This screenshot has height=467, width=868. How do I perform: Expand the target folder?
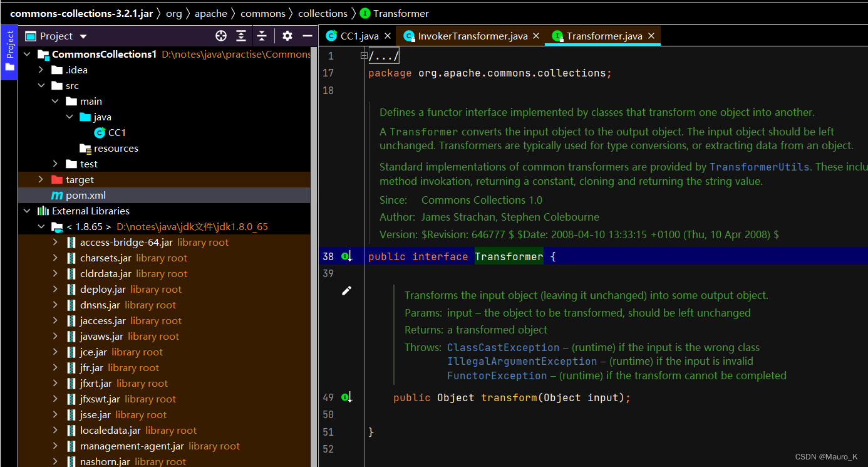41,180
